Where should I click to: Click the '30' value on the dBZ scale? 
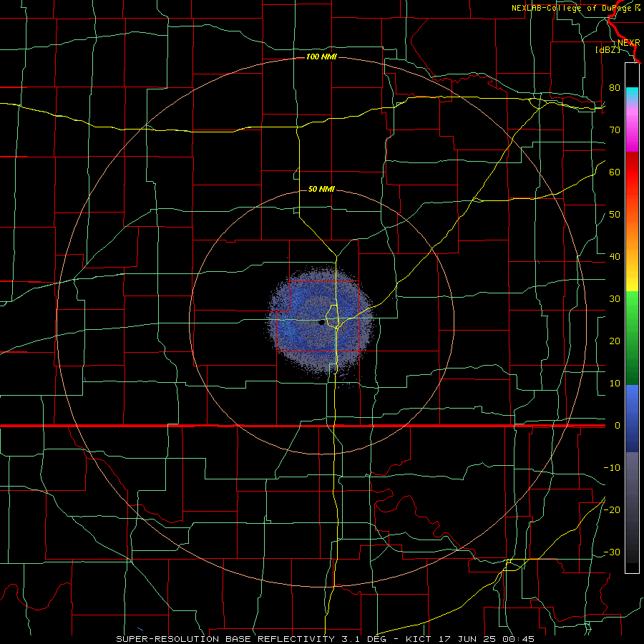615,299
